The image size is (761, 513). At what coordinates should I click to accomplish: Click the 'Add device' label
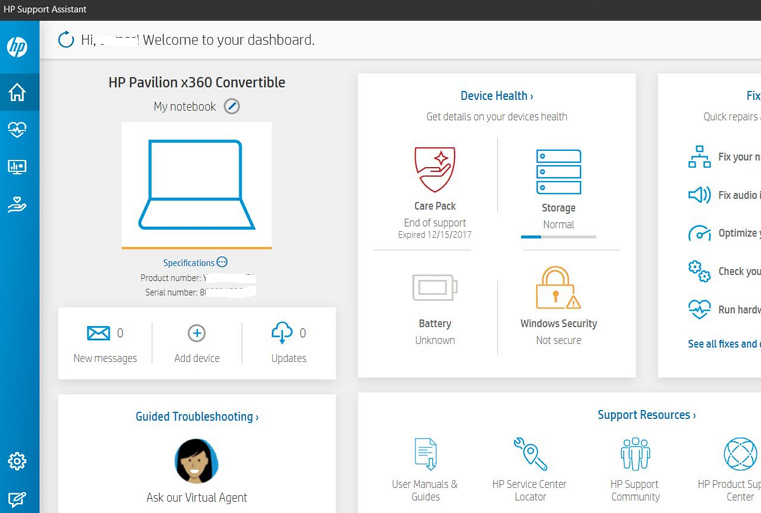pos(197,358)
